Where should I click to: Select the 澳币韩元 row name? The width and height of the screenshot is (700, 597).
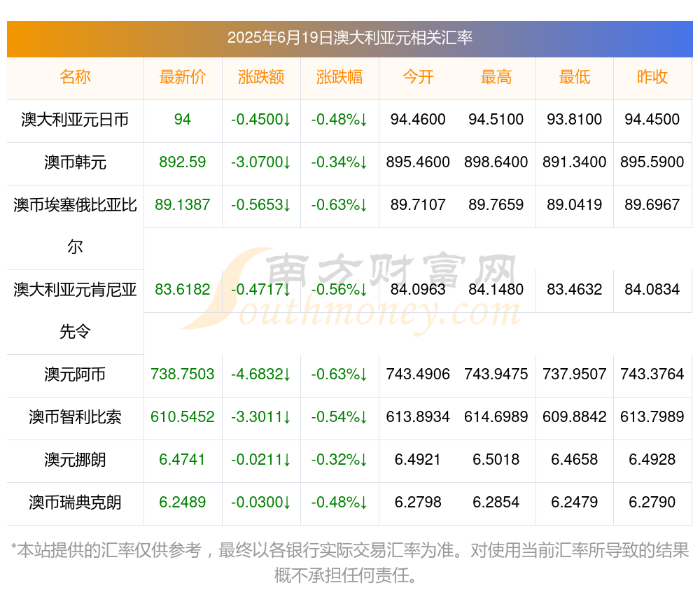click(75, 162)
